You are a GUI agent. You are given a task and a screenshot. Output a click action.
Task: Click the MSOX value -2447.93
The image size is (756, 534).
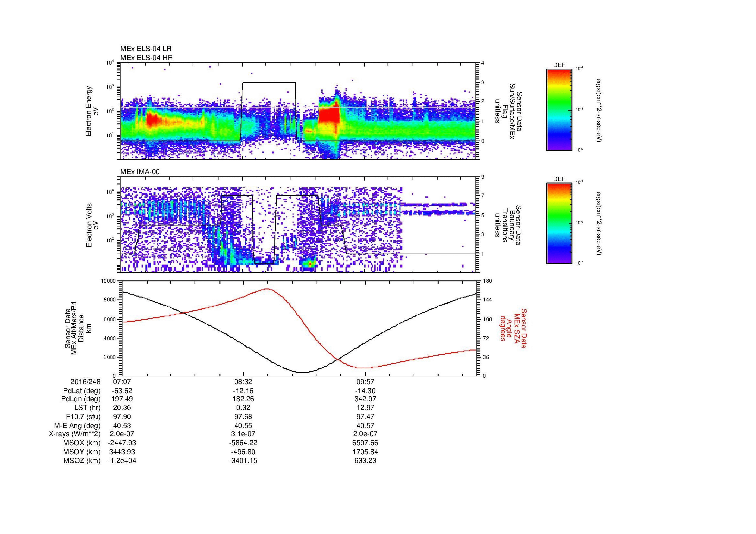pyautogui.click(x=122, y=443)
